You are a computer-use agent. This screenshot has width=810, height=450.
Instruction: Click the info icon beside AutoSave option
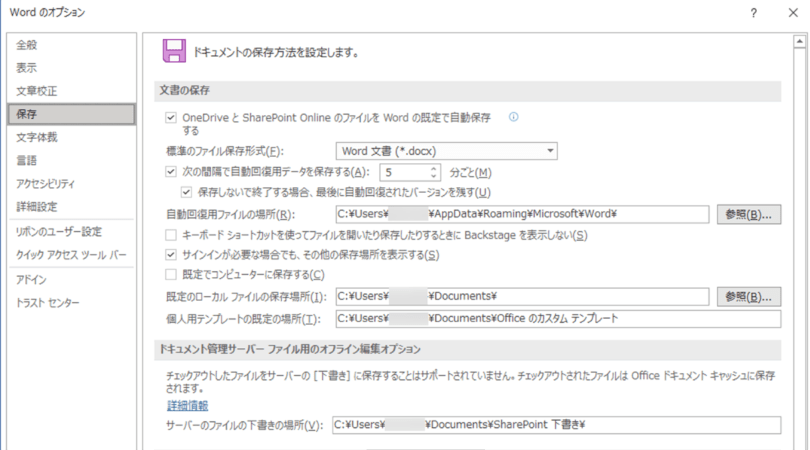click(513, 117)
